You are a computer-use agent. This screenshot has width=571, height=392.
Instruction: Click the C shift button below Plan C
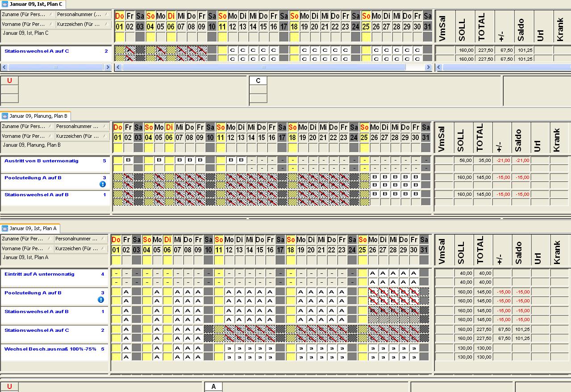[258, 81]
